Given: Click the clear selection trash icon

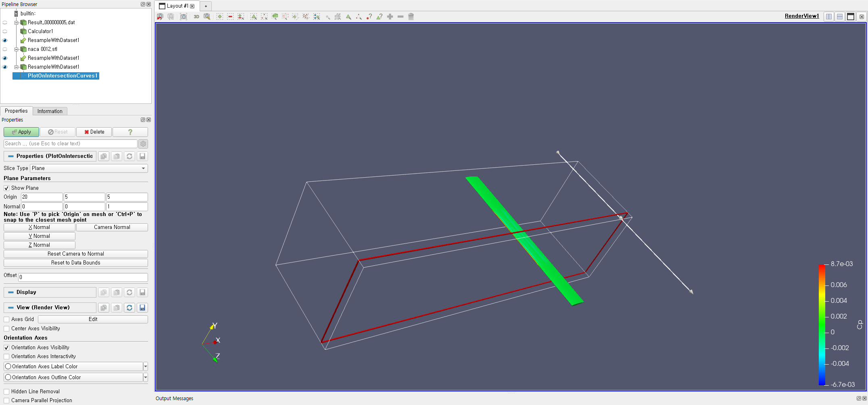Looking at the screenshot, I should [411, 17].
